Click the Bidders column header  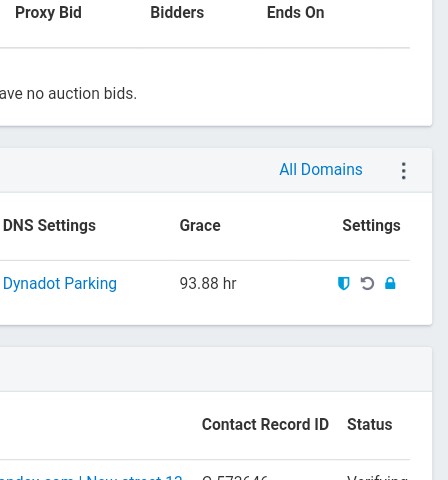pyautogui.click(x=177, y=13)
